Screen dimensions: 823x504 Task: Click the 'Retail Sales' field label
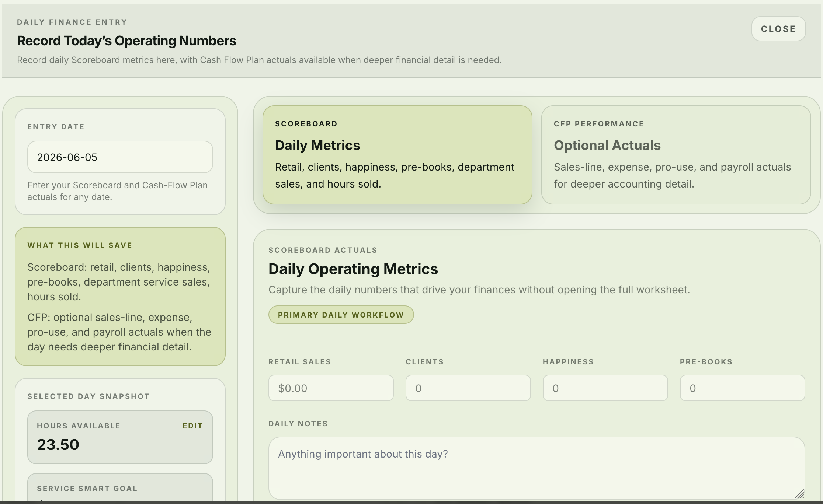tap(300, 362)
